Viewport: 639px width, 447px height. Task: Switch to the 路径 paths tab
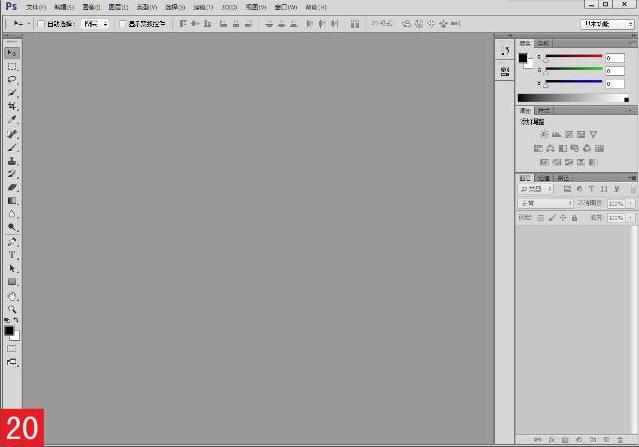tap(563, 178)
